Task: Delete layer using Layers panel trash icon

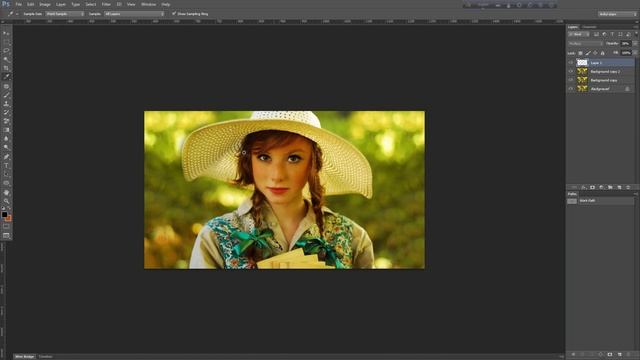Action: pos(629,187)
